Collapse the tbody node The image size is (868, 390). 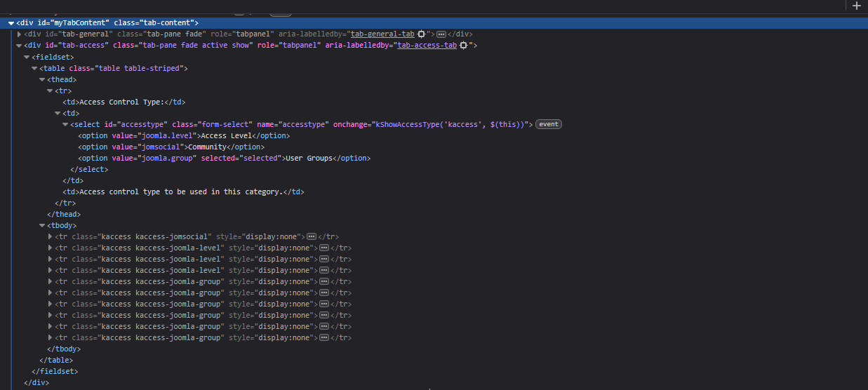click(42, 225)
